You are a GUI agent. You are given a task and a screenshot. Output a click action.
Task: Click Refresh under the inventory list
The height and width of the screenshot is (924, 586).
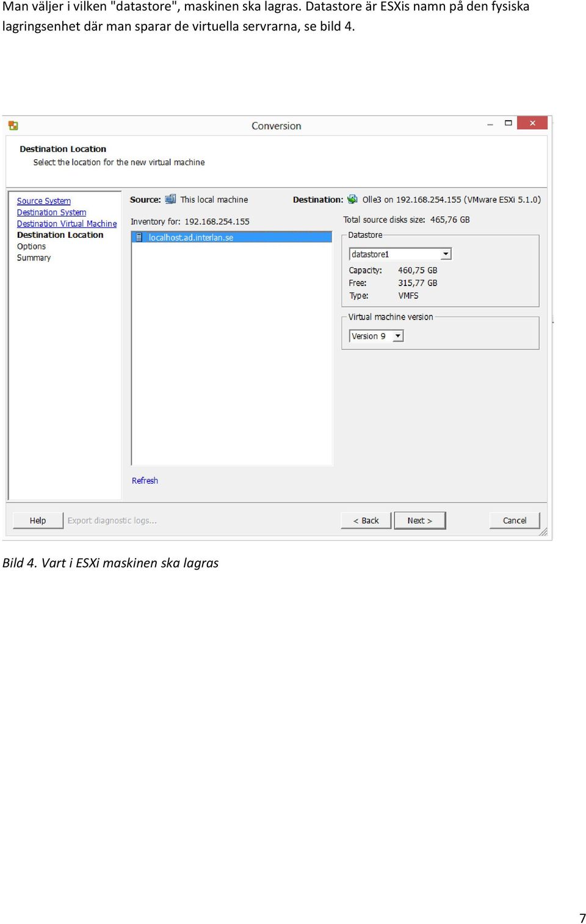(145, 481)
